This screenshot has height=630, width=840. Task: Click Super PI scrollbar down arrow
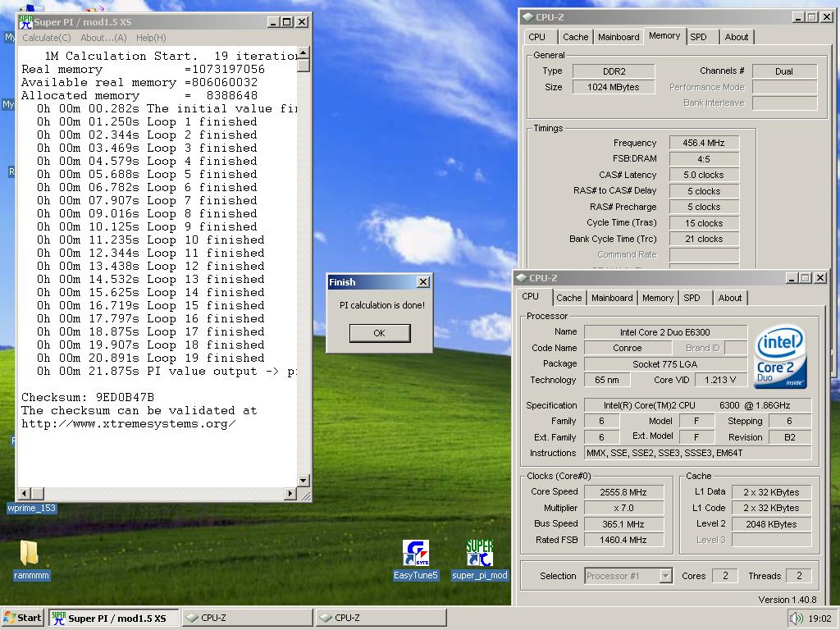click(304, 480)
